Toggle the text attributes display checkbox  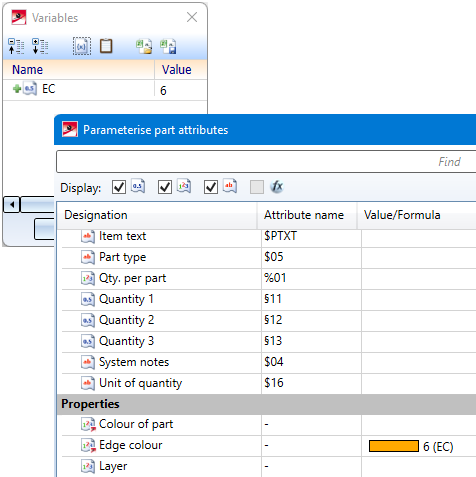click(x=211, y=187)
